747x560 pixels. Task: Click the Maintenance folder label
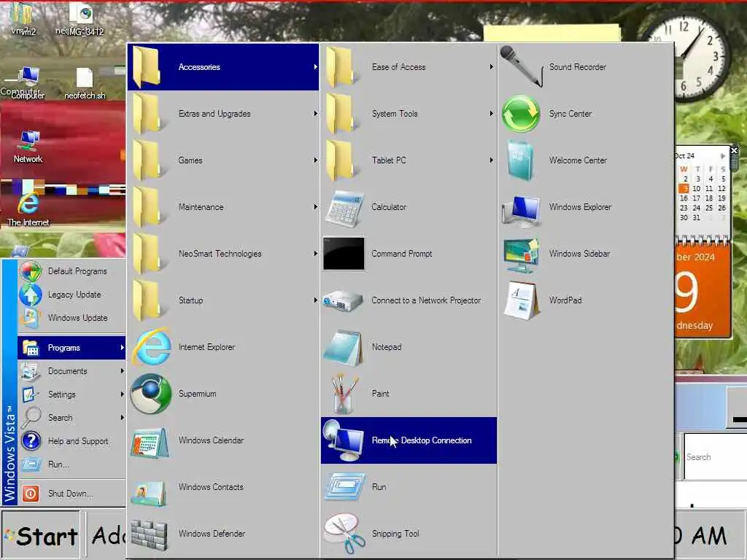(x=201, y=207)
